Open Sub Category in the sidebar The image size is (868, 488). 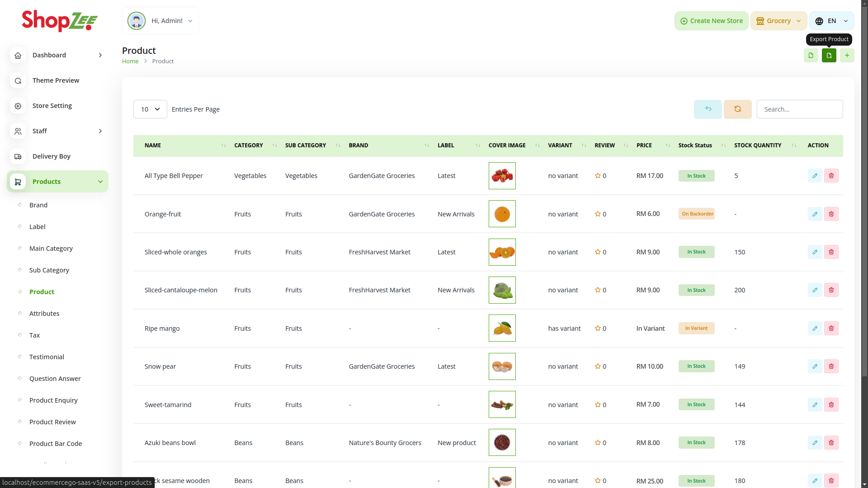point(49,270)
